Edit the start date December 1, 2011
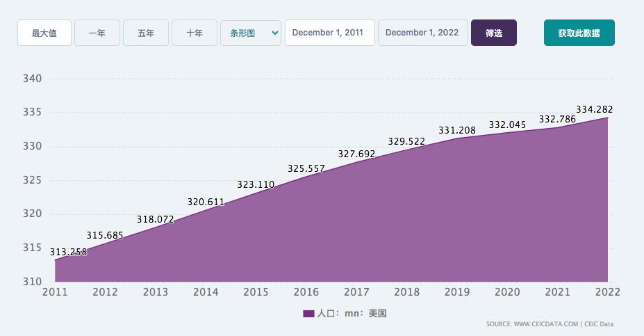 pos(330,33)
